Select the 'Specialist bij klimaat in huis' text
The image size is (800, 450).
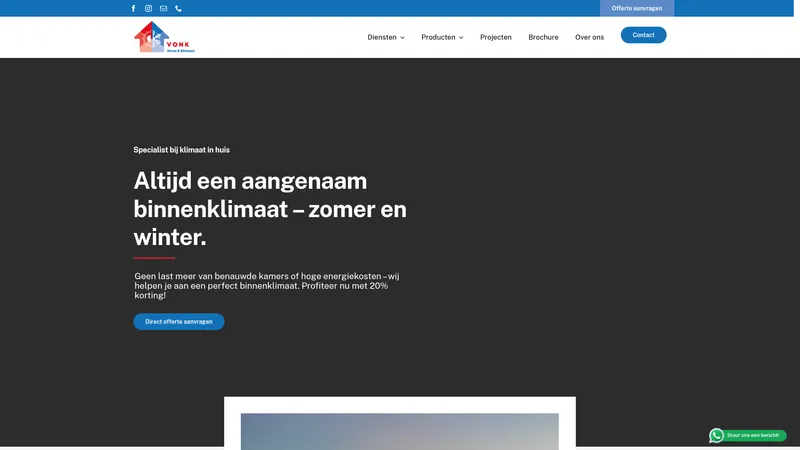point(182,149)
